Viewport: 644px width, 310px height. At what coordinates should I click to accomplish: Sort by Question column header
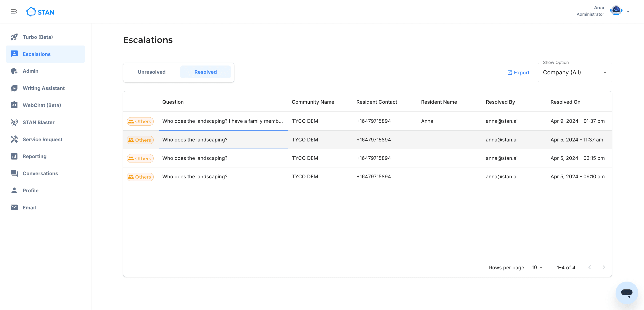[173, 102]
